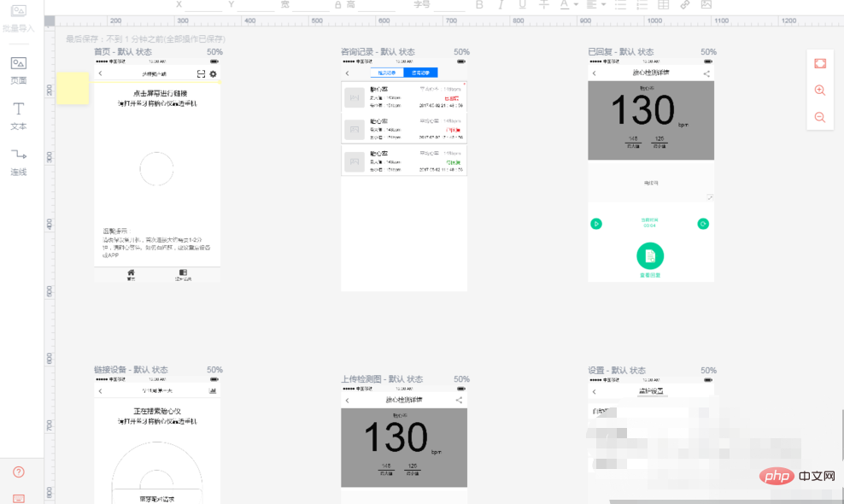This screenshot has width=844, height=504.
Task: Open 批量导入 batch import
Action: 18,18
